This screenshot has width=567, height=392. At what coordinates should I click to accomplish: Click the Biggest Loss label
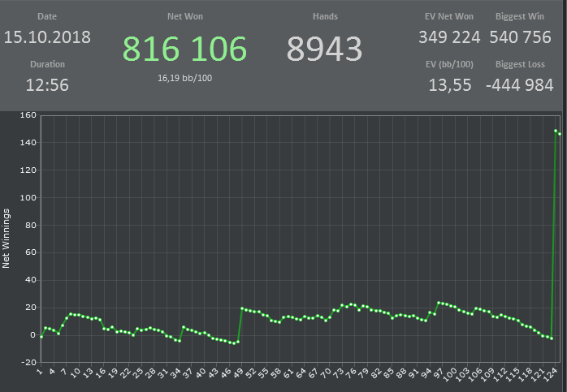(520, 64)
